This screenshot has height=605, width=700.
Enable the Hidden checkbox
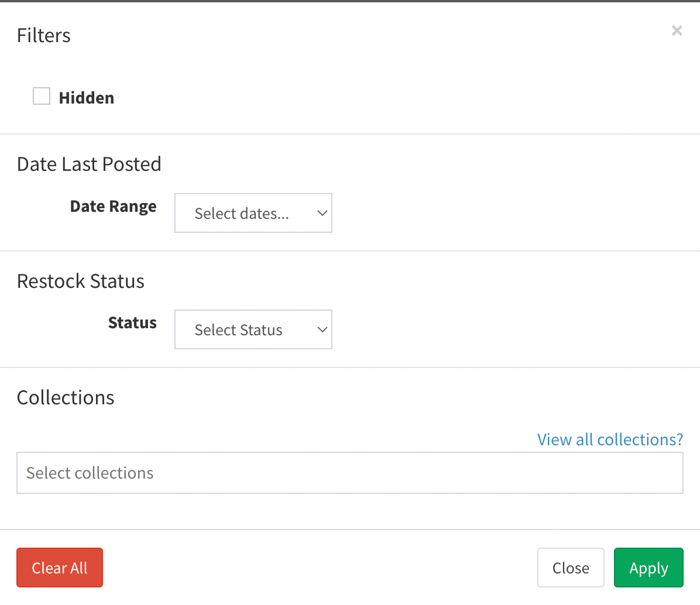pos(42,96)
